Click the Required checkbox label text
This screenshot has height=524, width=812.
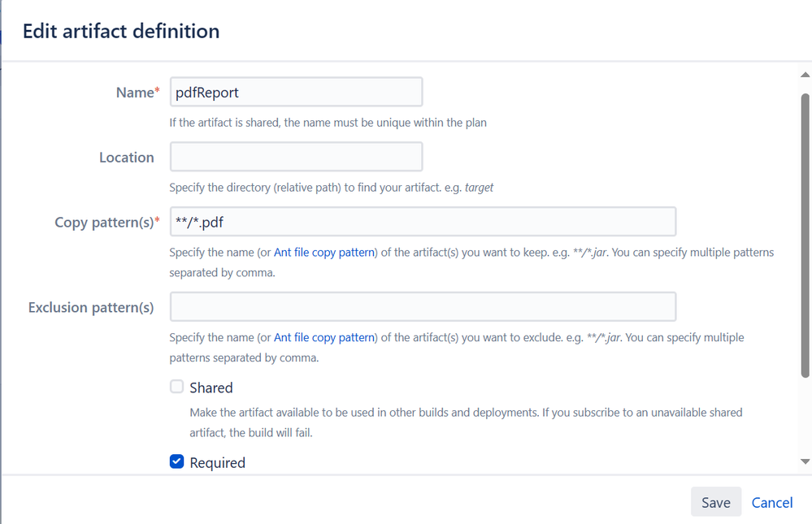(x=217, y=462)
